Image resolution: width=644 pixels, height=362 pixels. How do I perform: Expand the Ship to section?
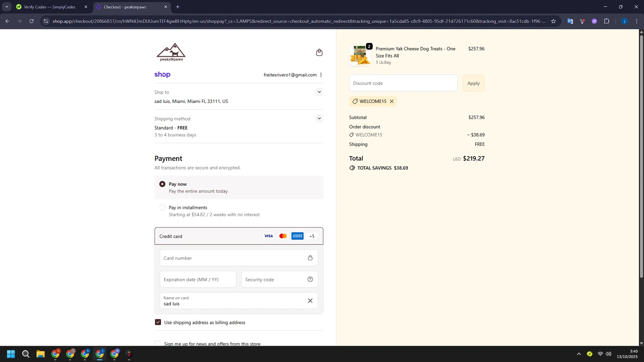coord(319,92)
